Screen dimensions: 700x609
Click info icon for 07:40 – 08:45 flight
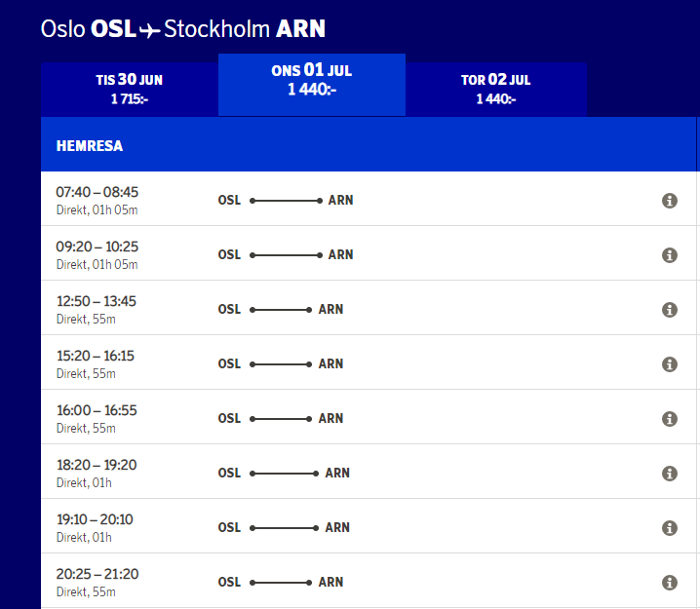point(670,201)
